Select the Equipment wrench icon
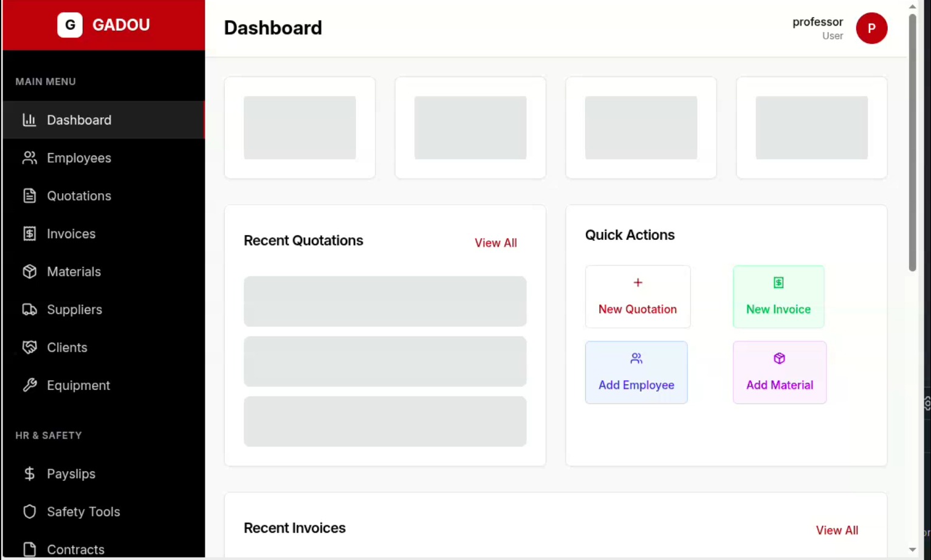 pos(30,385)
